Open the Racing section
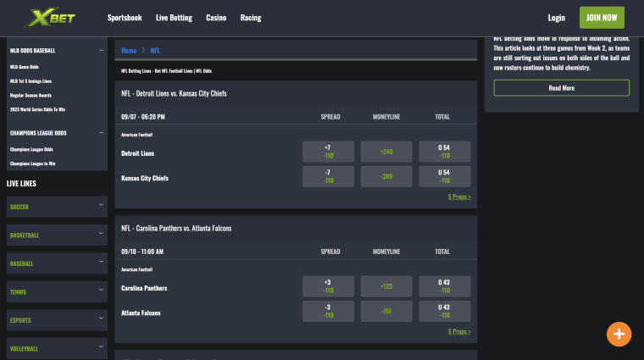Viewport: 644px width, 360px height. (x=251, y=18)
